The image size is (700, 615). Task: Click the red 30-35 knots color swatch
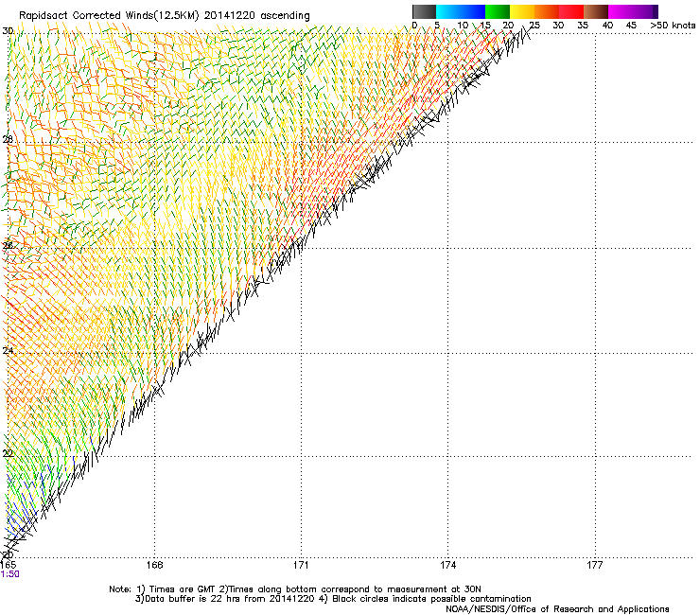(x=571, y=11)
